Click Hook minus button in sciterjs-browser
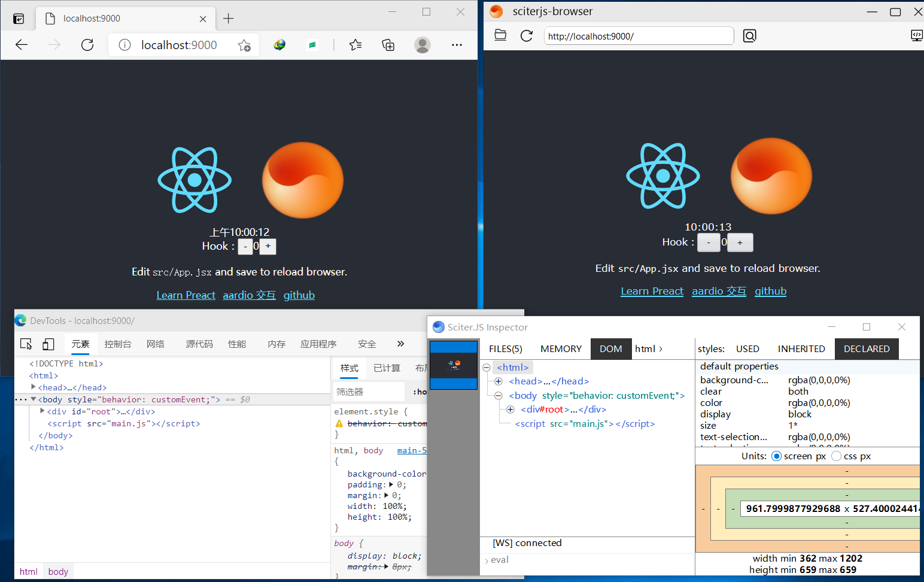This screenshot has width=924, height=582. 709,242
